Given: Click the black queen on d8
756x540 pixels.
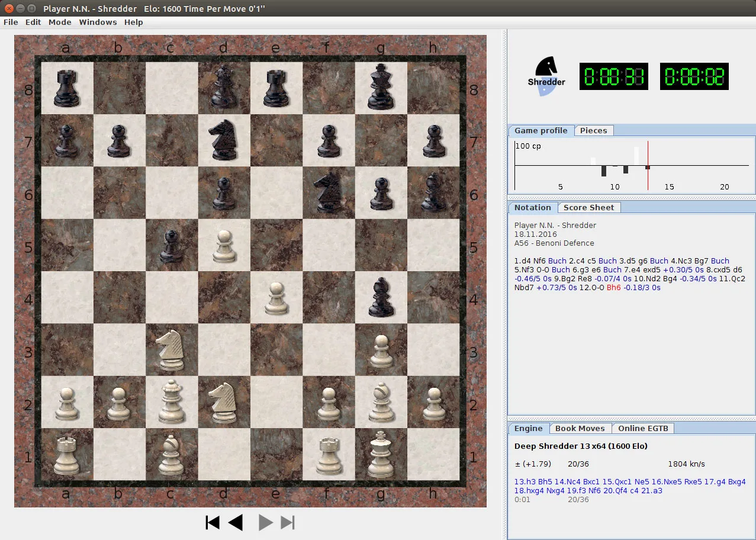Looking at the screenshot, I should click(224, 88).
